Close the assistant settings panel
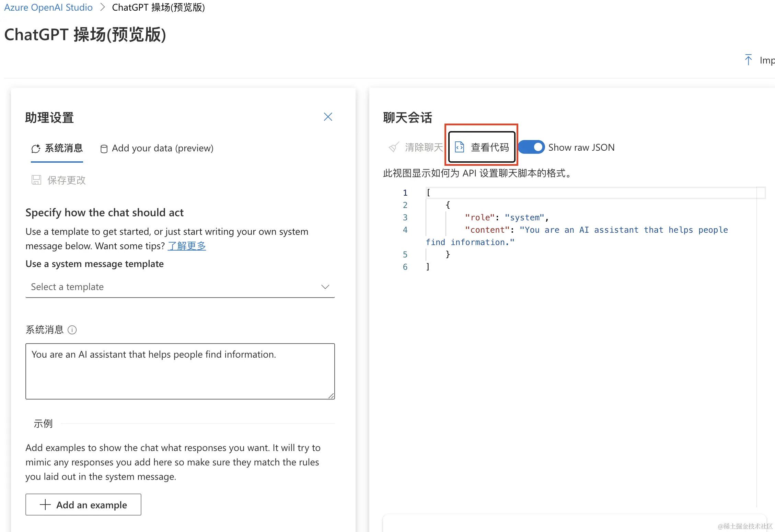775x532 pixels. [328, 117]
